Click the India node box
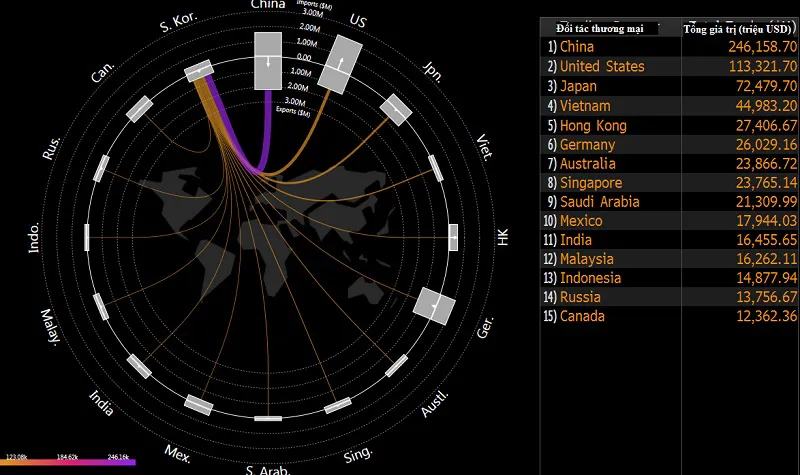The image size is (800, 475). (139, 366)
